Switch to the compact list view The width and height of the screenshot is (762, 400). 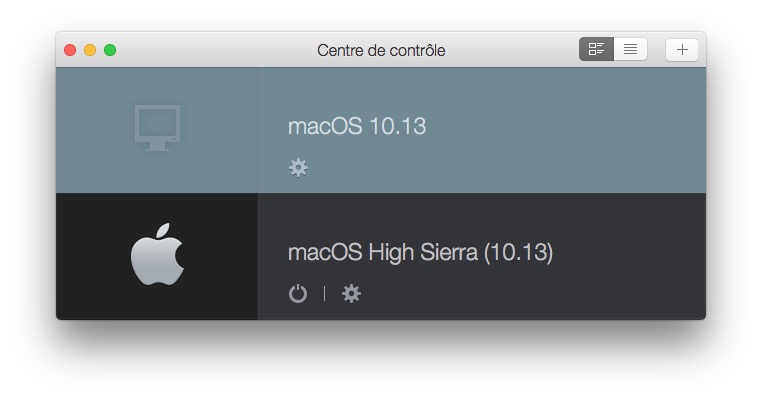click(x=630, y=49)
